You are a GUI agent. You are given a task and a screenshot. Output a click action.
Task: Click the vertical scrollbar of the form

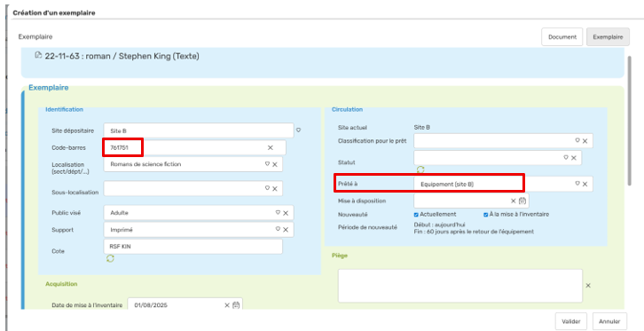[x=630, y=122]
